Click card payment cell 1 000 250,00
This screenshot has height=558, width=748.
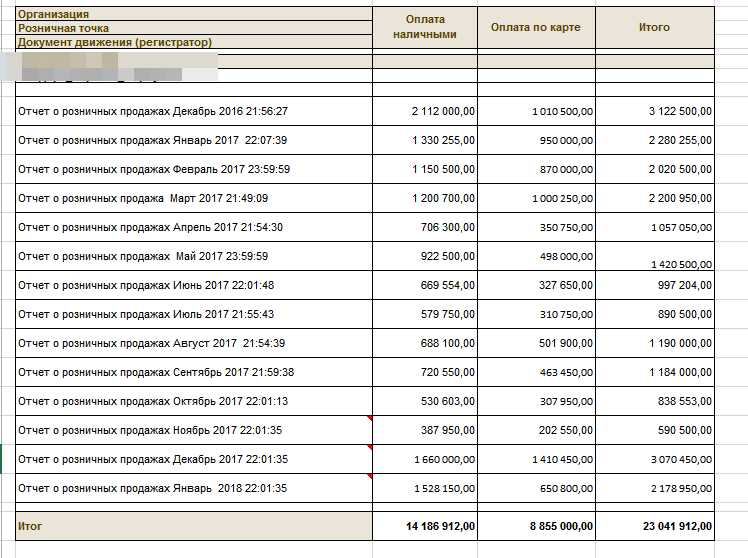pos(563,199)
